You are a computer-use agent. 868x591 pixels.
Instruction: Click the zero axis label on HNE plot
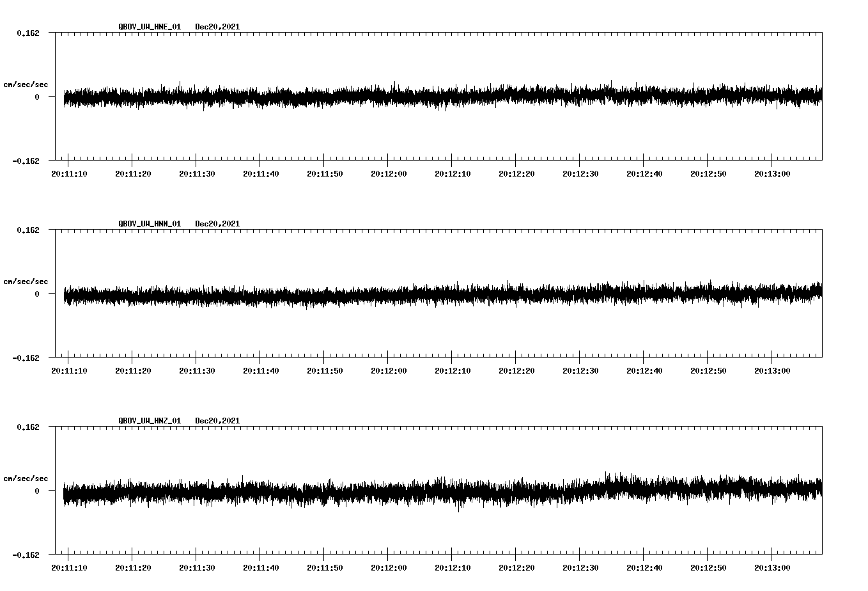(x=37, y=97)
